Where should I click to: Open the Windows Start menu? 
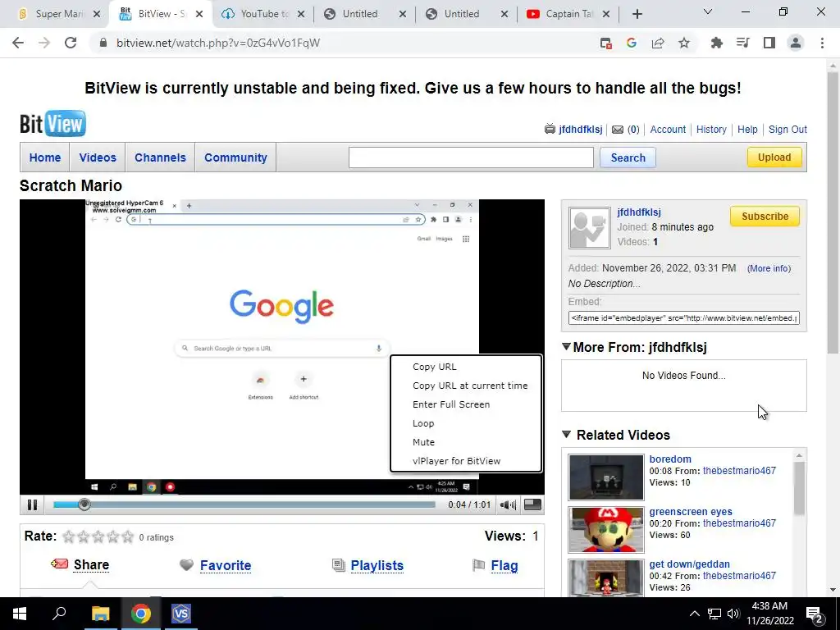20,614
